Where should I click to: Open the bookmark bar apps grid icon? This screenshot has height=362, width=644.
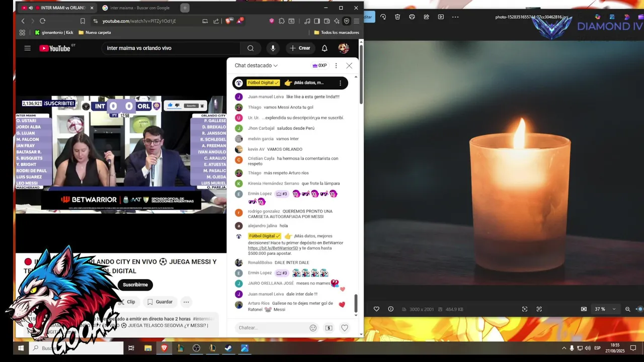22,33
